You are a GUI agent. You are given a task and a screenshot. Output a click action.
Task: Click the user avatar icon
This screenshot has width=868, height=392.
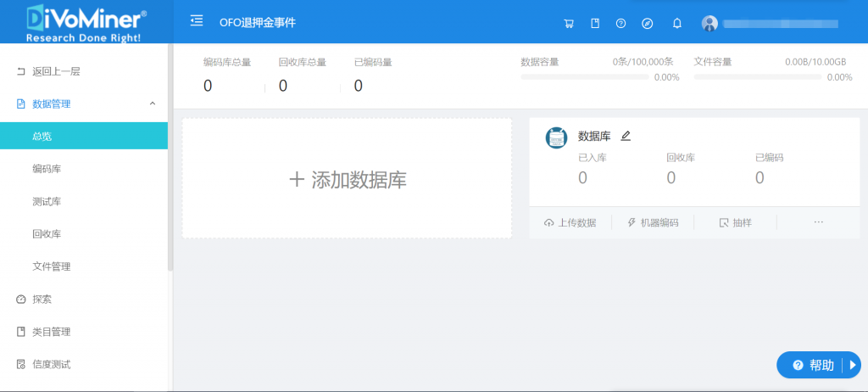click(x=709, y=23)
